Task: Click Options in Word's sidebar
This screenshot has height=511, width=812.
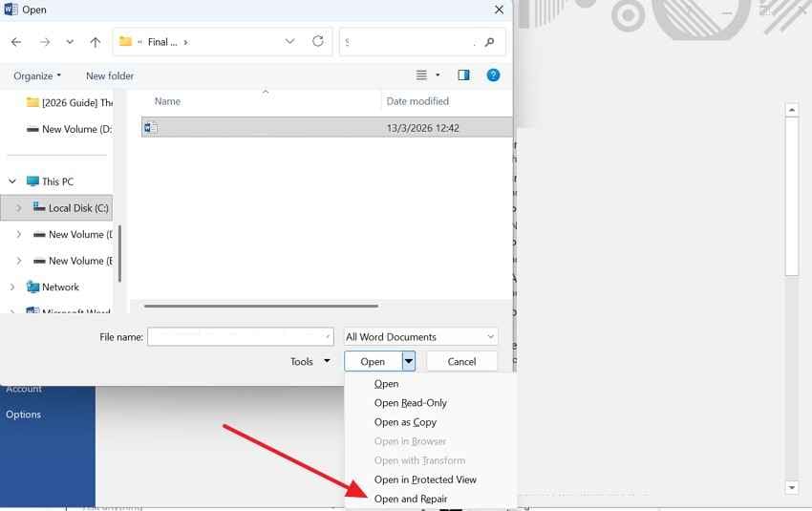Action: 23,415
